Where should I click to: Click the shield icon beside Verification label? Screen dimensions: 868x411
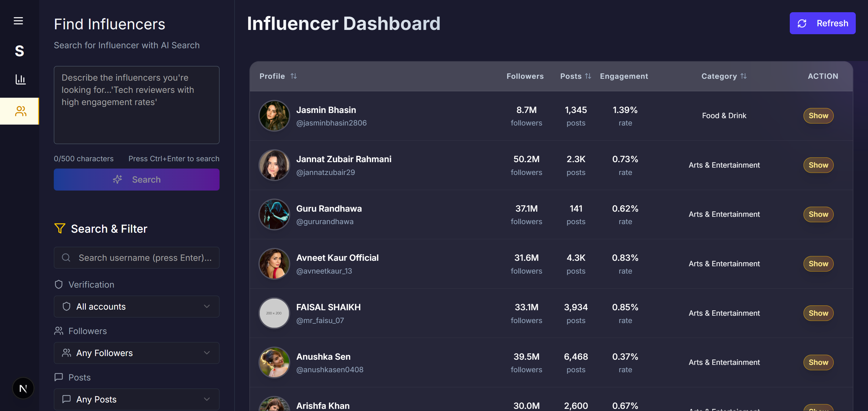click(x=59, y=285)
